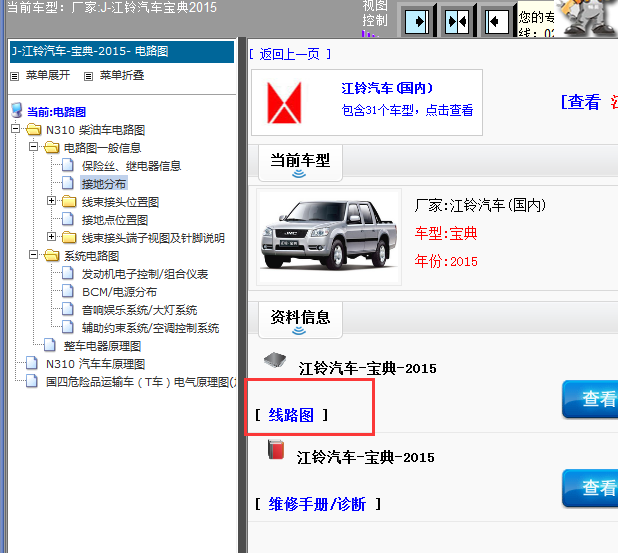
Task: Open BCM/电源分布 circuit diagram
Action: (119, 292)
